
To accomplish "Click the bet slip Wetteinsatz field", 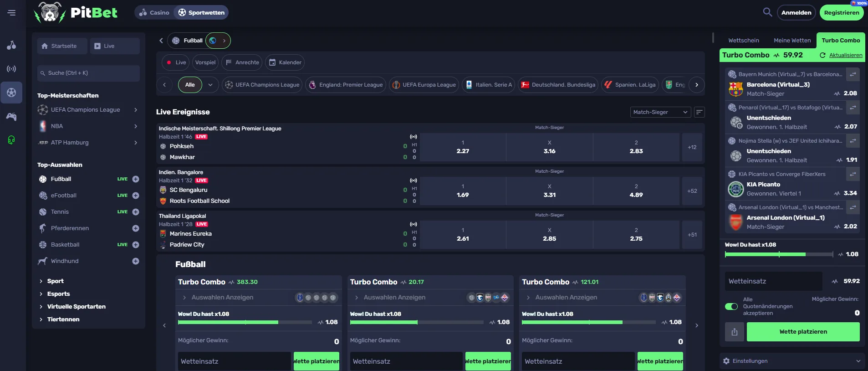I will point(773,281).
